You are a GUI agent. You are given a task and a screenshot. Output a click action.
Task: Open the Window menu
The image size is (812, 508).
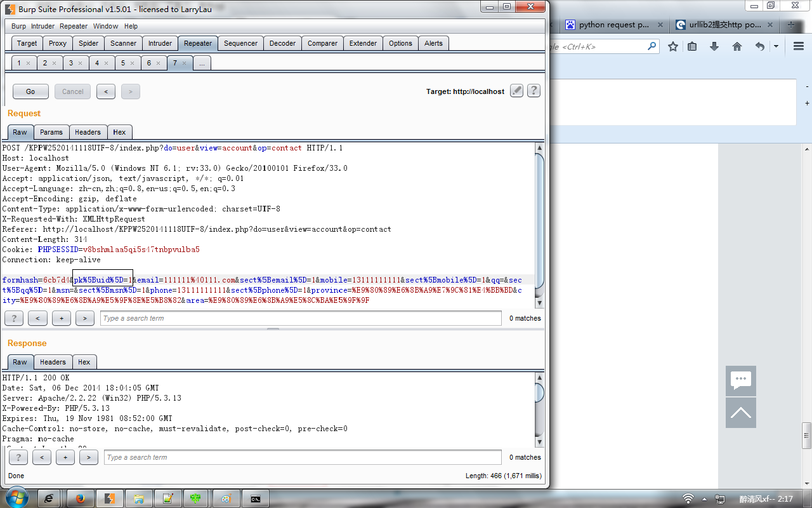(x=105, y=26)
